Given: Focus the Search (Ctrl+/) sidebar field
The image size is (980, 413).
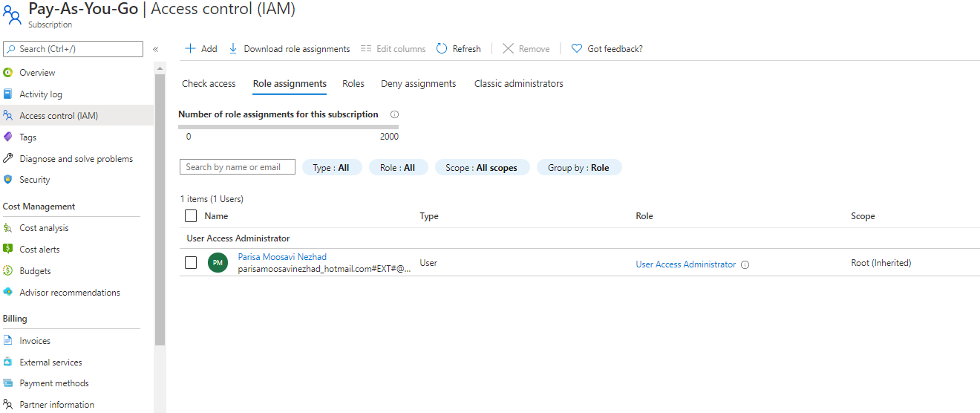Looking at the screenshot, I should (73, 49).
